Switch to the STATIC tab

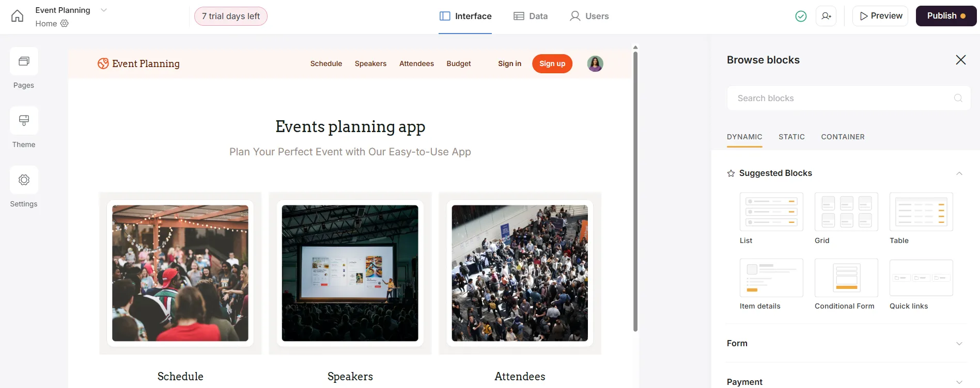[791, 137]
